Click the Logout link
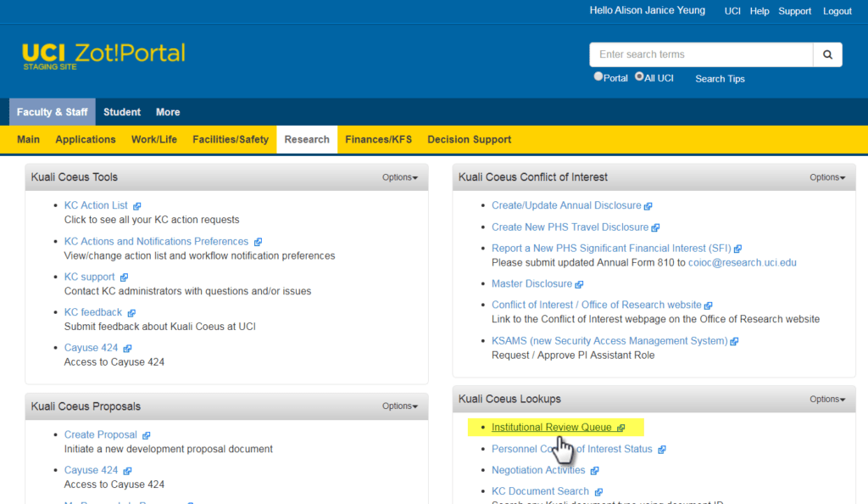Viewport: 868px width, 504px height. (837, 11)
